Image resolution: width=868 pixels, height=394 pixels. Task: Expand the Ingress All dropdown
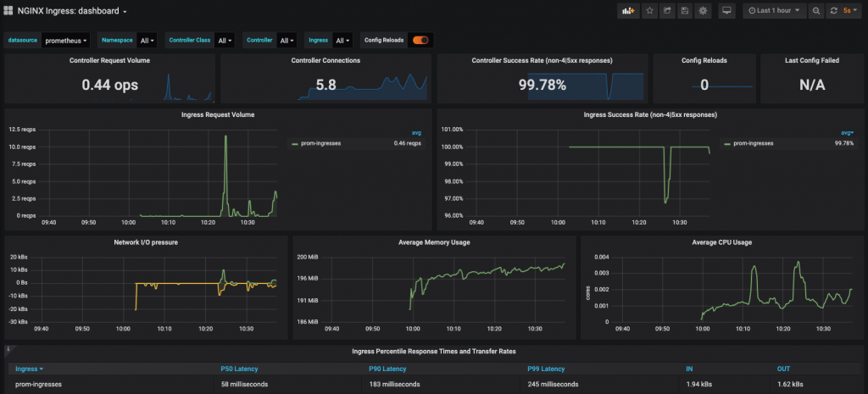[x=342, y=41]
